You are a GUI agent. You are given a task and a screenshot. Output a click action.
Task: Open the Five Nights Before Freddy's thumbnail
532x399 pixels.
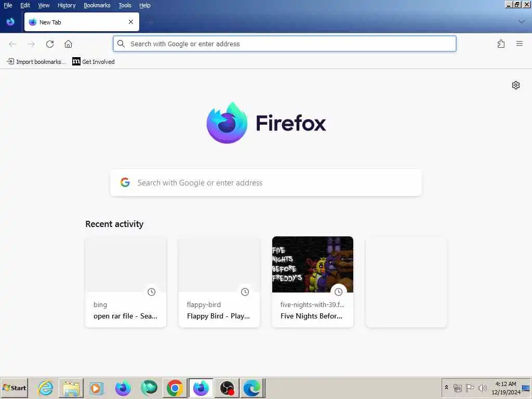tap(312, 264)
